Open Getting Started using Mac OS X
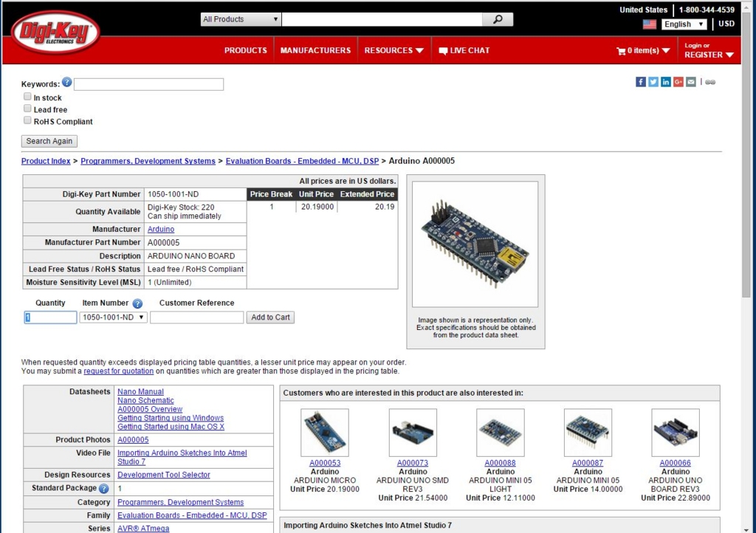This screenshot has width=756, height=533. pos(171,427)
